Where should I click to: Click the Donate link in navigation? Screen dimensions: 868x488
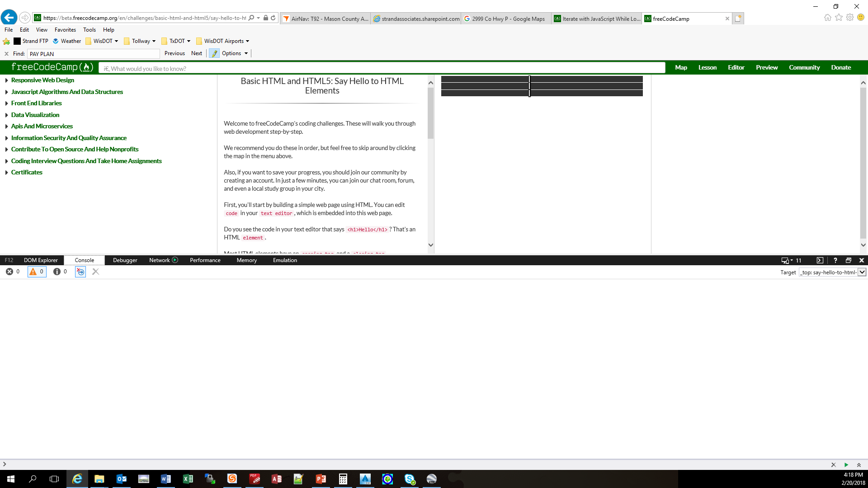point(841,67)
